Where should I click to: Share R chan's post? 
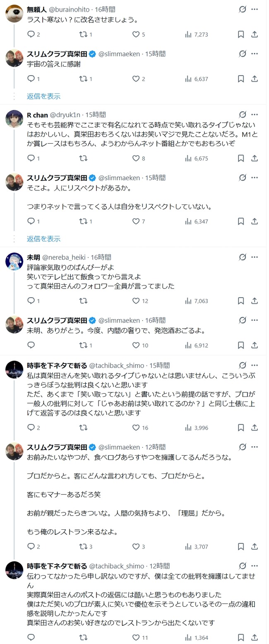(255, 158)
